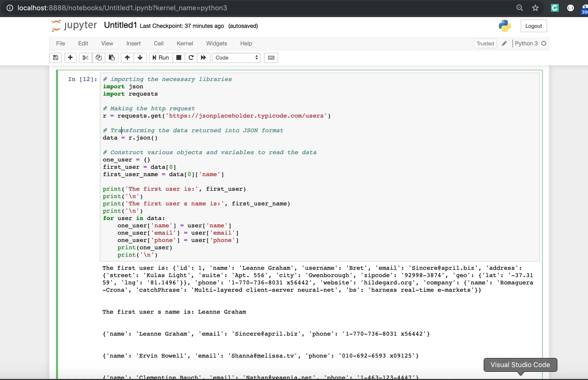Paste cells below icon
Viewport: 588px width, 380px height.
coord(112,58)
